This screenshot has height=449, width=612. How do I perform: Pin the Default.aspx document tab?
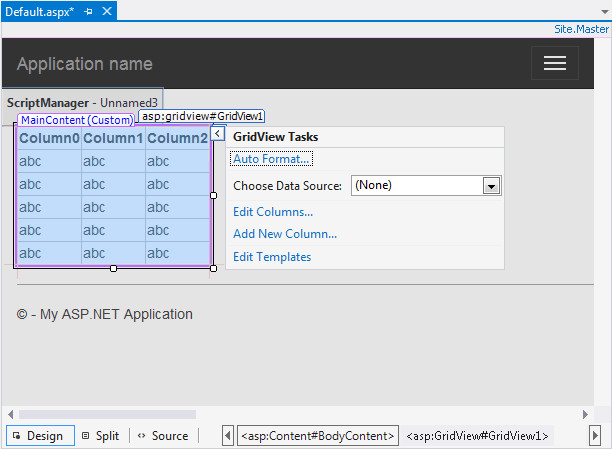[x=88, y=10]
